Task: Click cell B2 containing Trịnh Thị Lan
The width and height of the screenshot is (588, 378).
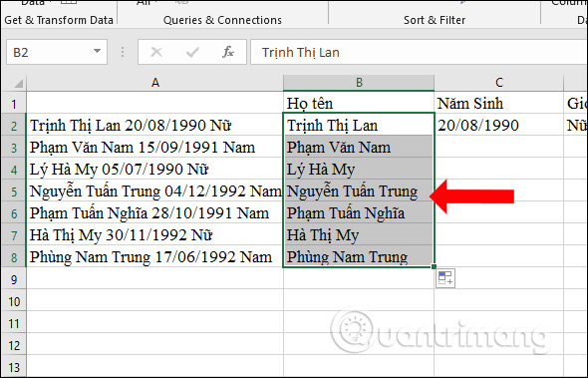Action: [359, 126]
